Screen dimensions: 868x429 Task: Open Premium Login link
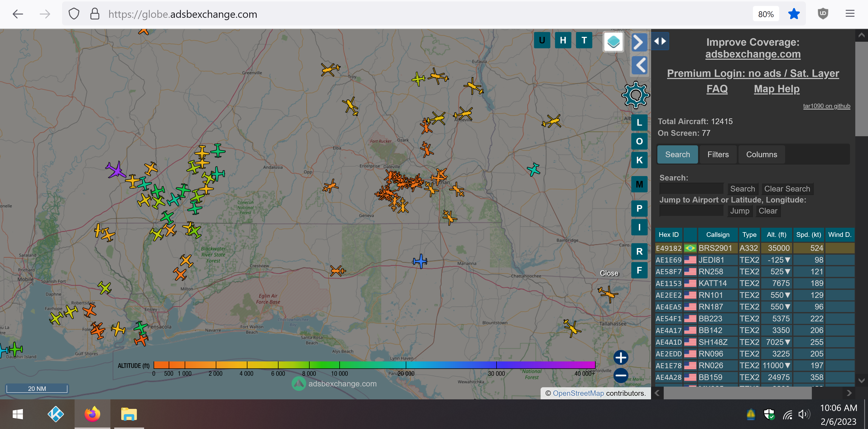point(753,74)
